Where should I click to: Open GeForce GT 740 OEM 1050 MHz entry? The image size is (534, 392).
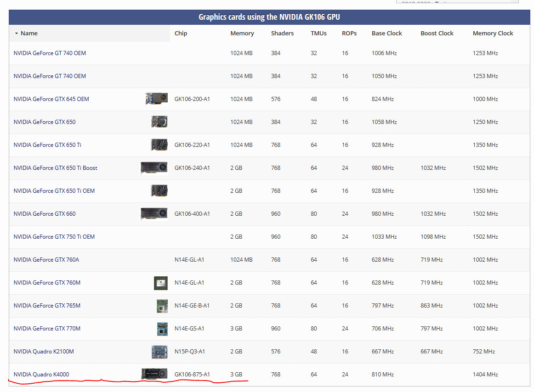tap(50, 76)
